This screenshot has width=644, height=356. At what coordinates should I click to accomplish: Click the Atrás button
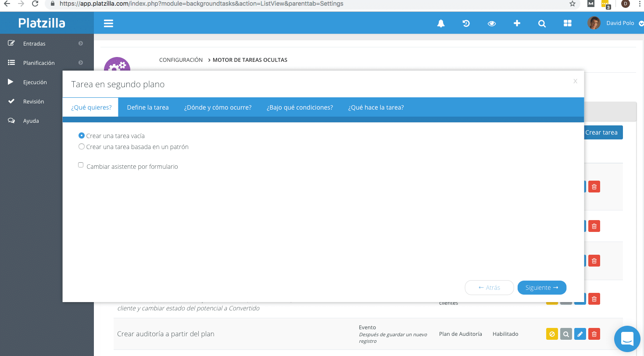[x=489, y=288]
